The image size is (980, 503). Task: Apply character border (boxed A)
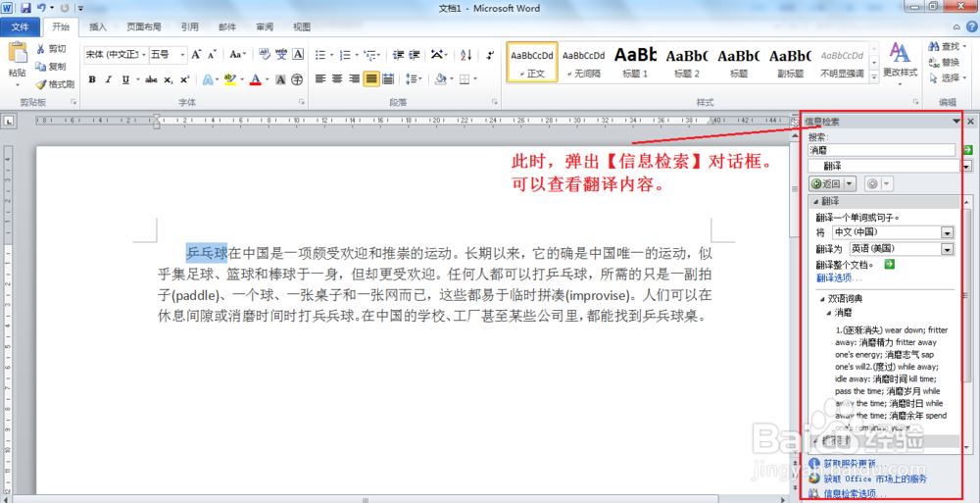point(298,55)
